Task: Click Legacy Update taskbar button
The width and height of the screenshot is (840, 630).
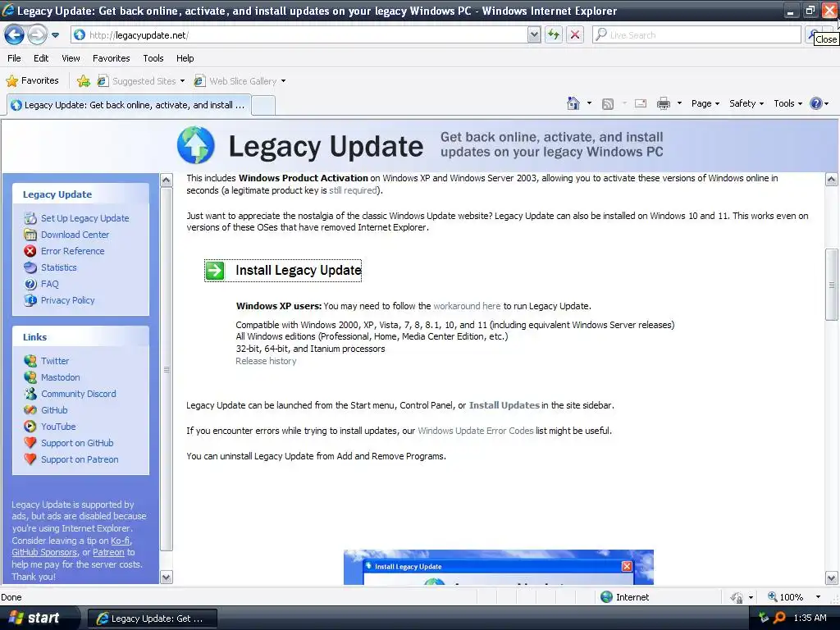Action: pos(152,619)
